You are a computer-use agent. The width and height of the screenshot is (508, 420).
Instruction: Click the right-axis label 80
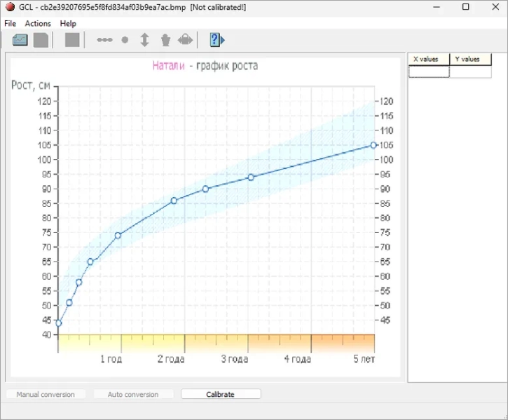point(385,218)
